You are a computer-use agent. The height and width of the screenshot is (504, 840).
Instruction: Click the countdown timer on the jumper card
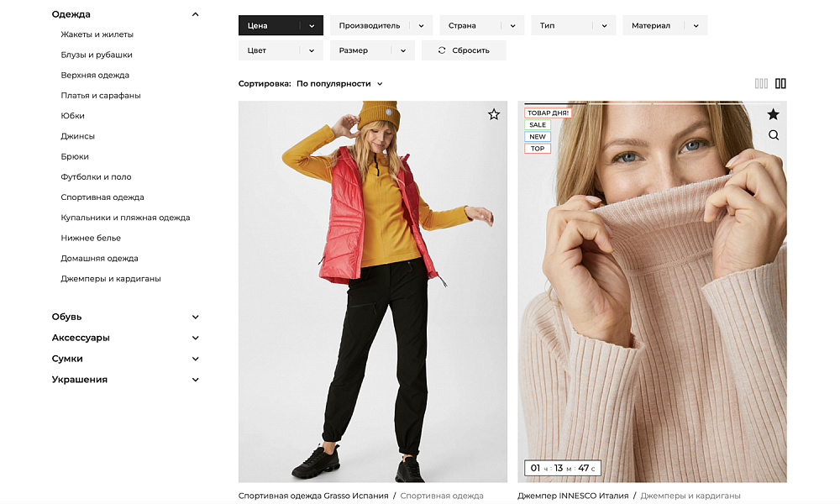[560, 467]
